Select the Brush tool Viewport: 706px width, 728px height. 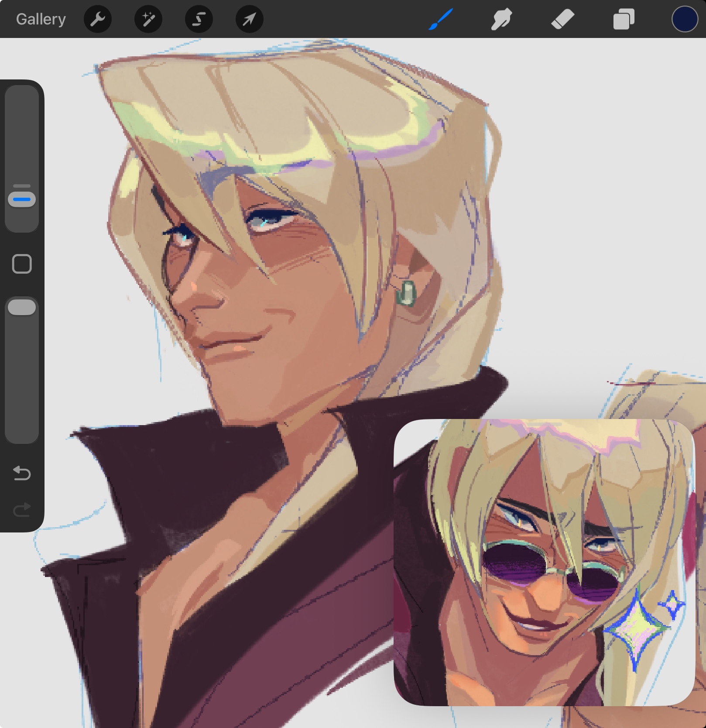click(x=441, y=19)
